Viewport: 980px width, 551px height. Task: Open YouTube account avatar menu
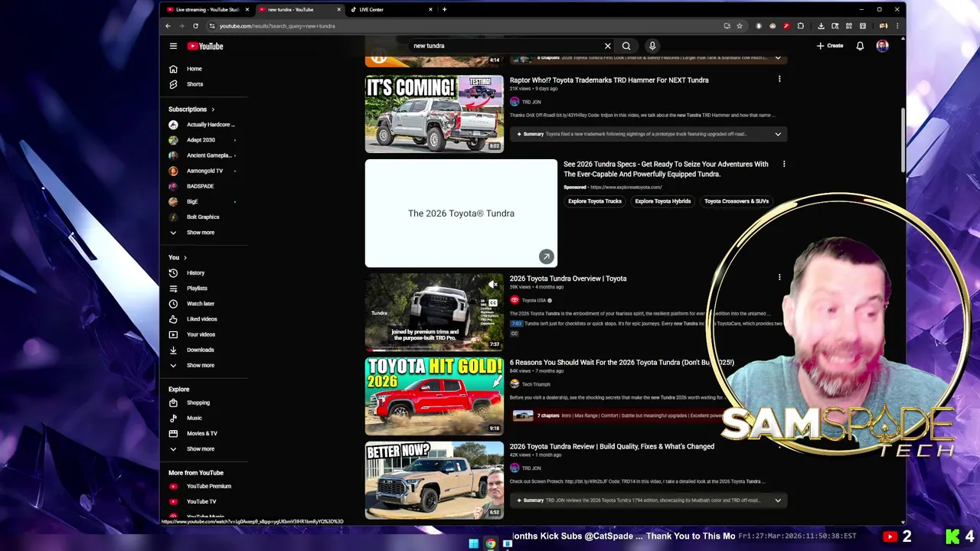point(883,46)
